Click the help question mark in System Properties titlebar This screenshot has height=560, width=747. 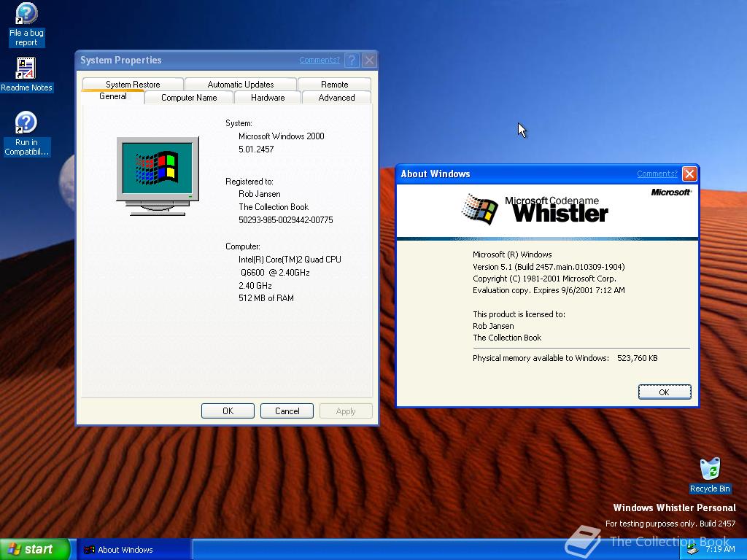click(353, 60)
